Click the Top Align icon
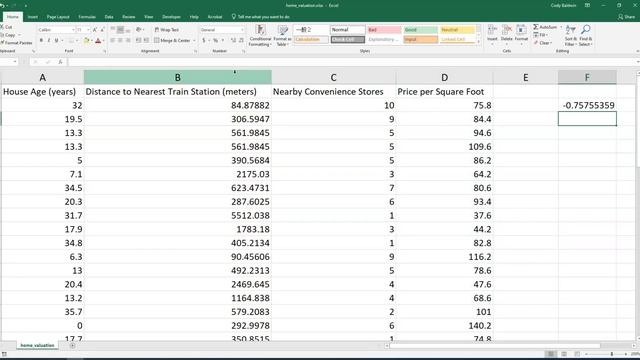 113,30
